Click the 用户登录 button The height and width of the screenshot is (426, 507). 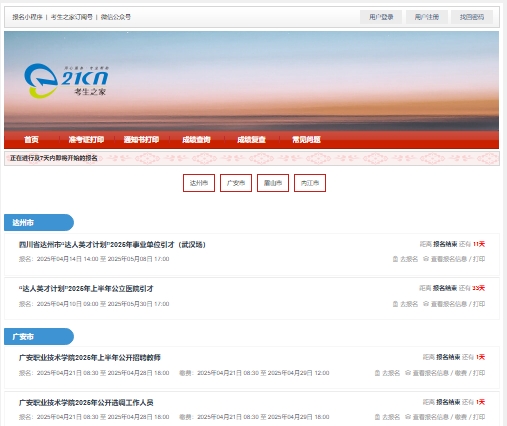tap(381, 17)
